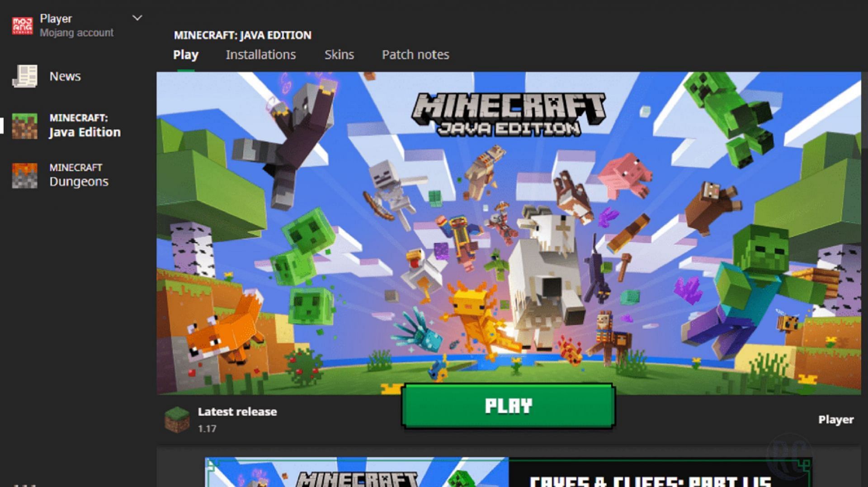Click the Mojang account label

tap(76, 33)
